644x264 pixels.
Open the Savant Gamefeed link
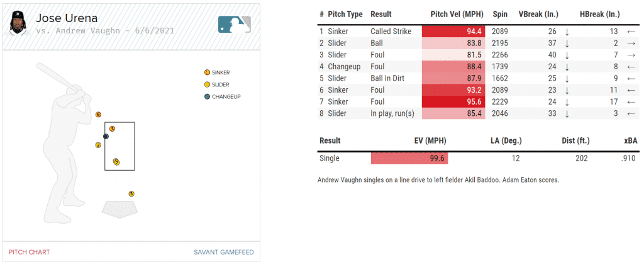[x=224, y=252]
